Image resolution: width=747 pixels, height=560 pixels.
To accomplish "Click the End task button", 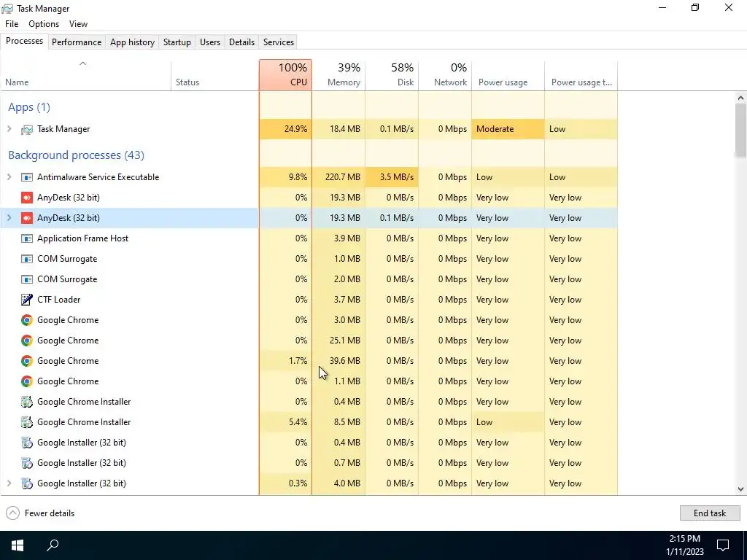I will click(x=710, y=513).
